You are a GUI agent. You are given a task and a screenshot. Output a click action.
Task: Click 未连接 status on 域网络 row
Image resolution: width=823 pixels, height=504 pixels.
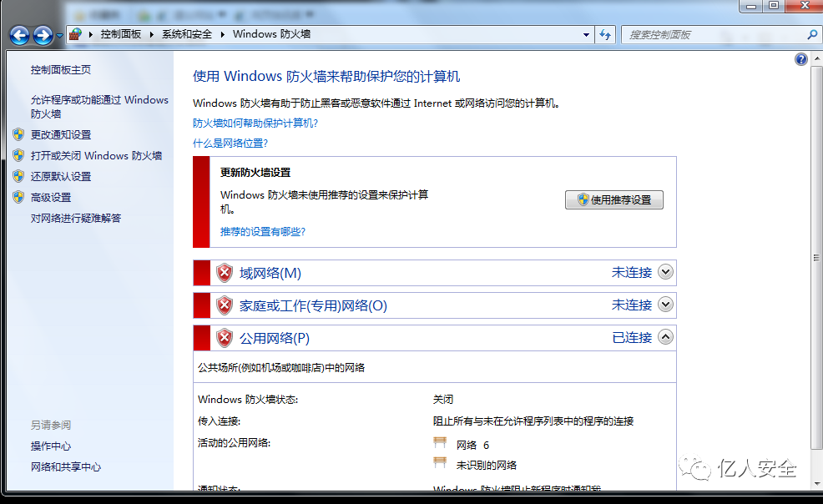(x=632, y=273)
